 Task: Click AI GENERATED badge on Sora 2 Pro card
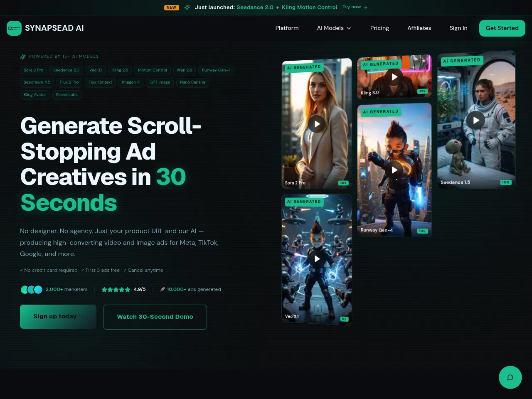coord(304,67)
